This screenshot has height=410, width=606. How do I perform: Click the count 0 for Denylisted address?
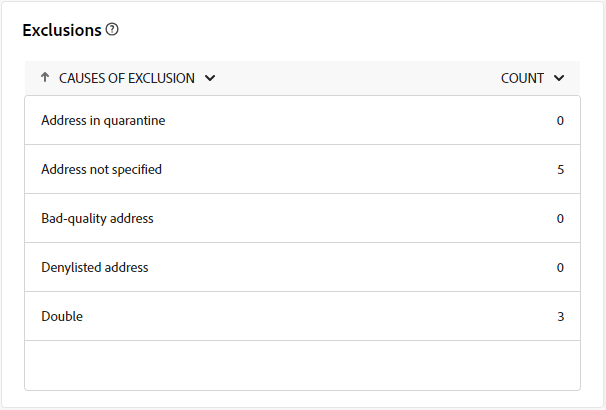pos(560,268)
